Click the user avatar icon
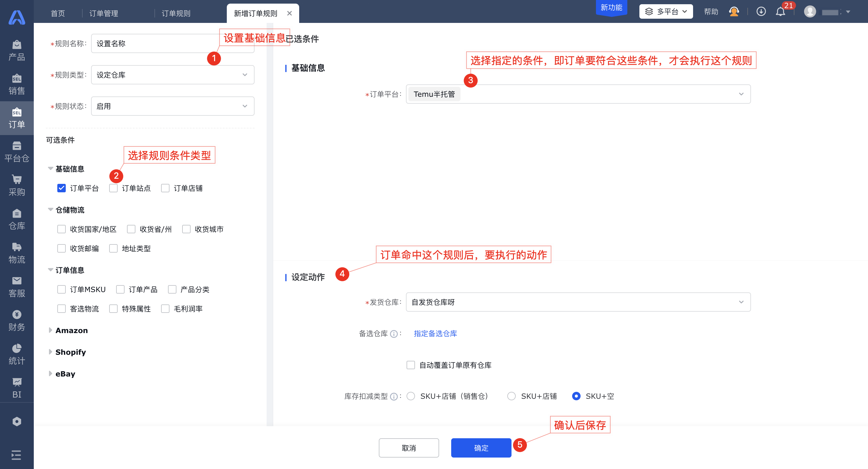This screenshot has height=469, width=868. [810, 12]
